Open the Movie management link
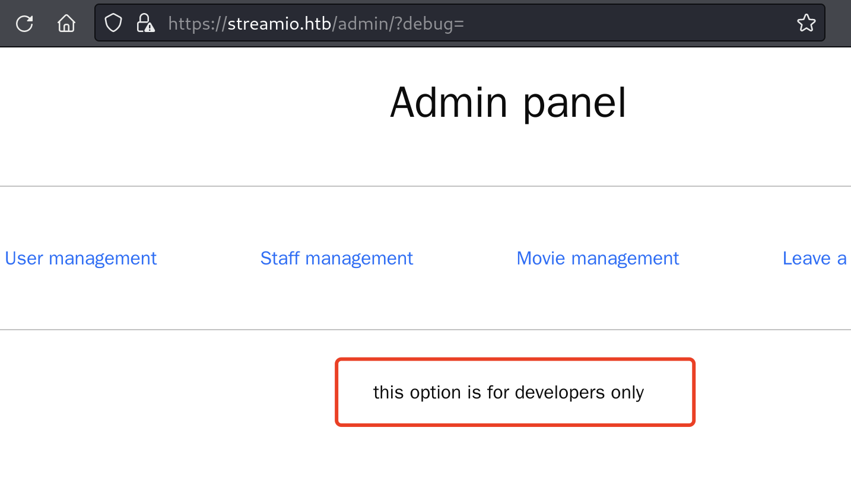Viewport: 851px width, 504px height. coord(598,259)
